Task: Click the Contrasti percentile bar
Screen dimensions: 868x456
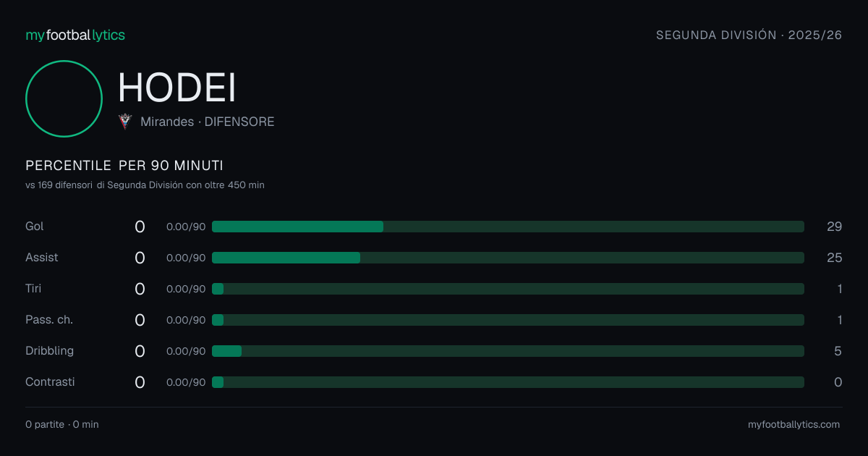Action: pyautogui.click(x=508, y=382)
